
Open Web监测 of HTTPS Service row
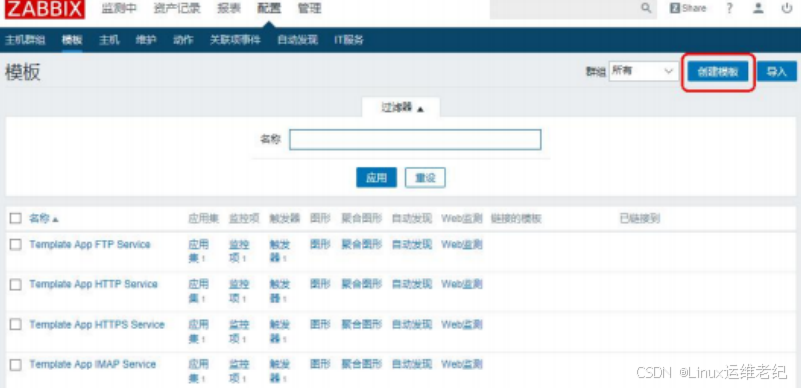462,325
